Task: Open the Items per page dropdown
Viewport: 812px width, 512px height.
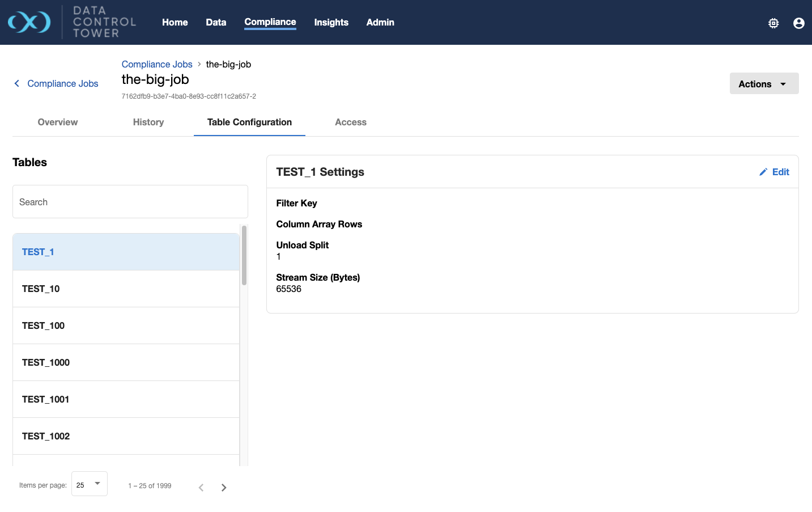Action: coord(89,484)
